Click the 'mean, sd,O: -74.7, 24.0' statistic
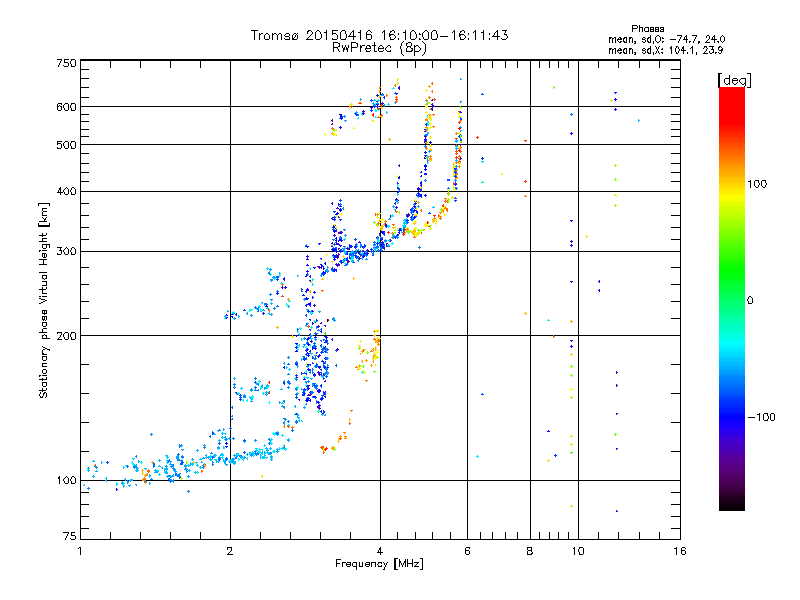Viewport: 800px width, 600px height. pos(666,40)
